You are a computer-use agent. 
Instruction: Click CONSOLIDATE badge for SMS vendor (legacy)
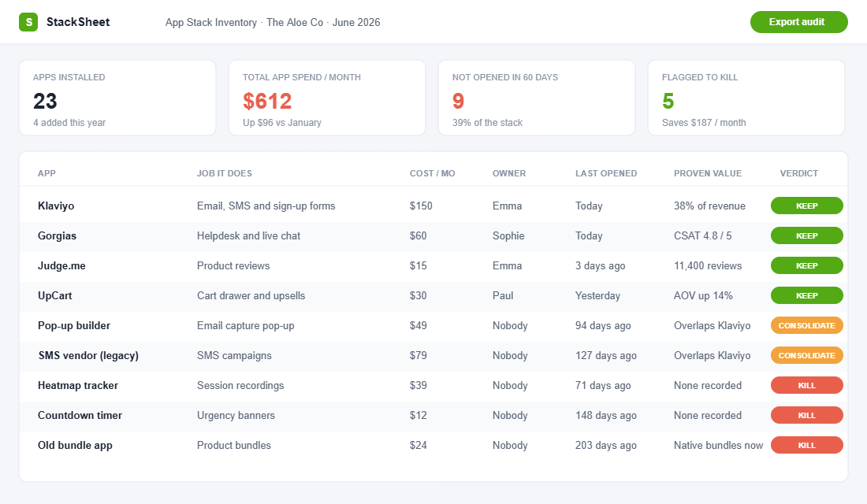[x=807, y=355]
